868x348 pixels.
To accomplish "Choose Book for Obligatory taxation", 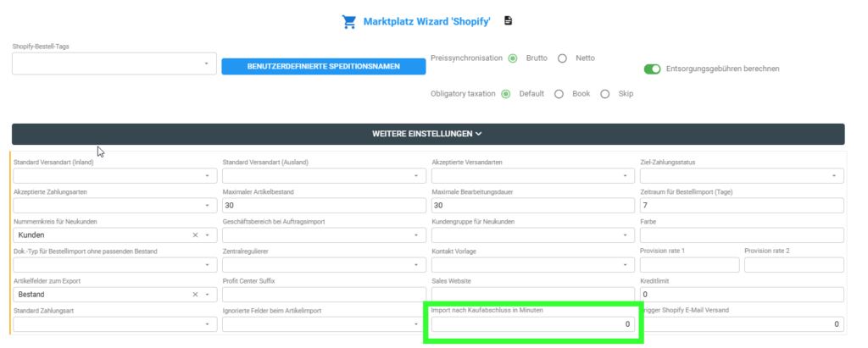I will coord(559,94).
